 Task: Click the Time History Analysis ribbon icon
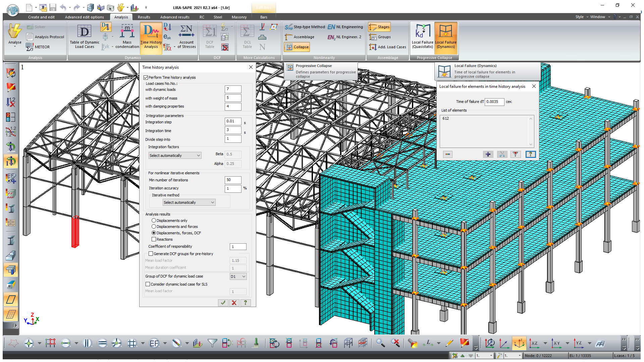click(x=151, y=36)
